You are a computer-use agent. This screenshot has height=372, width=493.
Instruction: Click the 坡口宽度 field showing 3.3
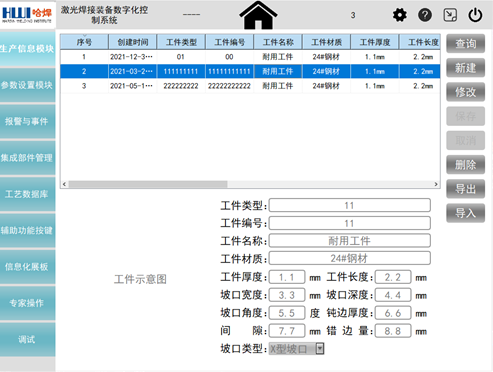287,295
